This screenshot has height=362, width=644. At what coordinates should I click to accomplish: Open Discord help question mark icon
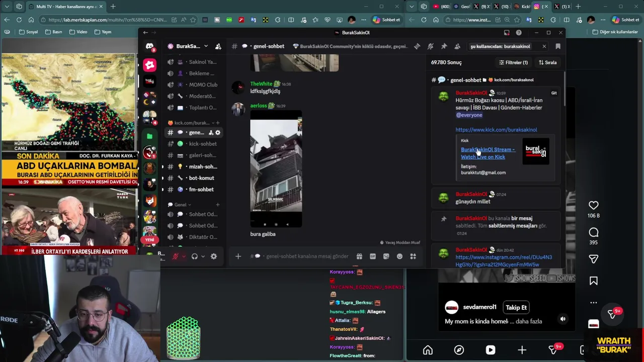519,33
